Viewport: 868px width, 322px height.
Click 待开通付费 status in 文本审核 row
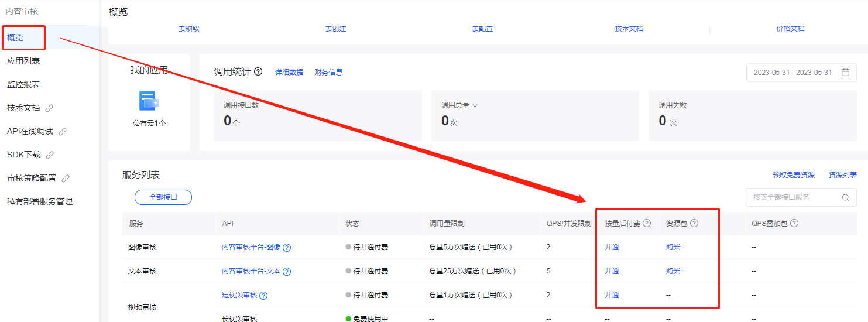coord(367,270)
